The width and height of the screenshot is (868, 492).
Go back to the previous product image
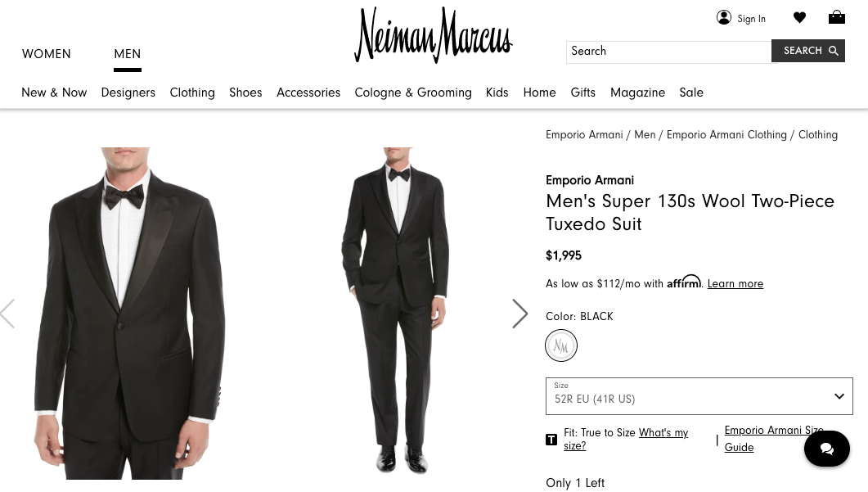pos(8,314)
